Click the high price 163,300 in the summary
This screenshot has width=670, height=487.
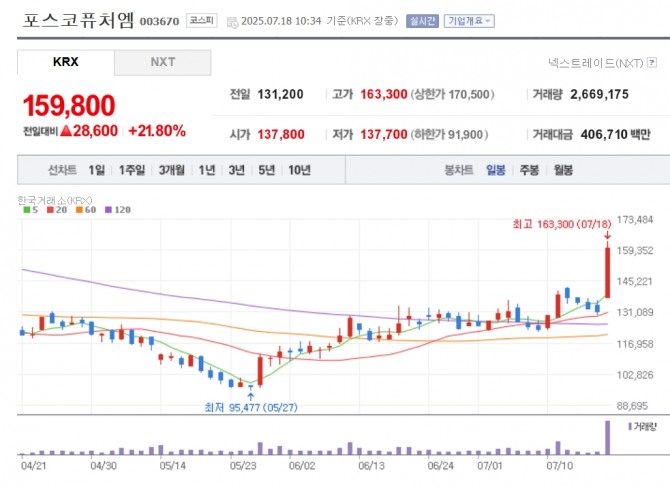384,94
